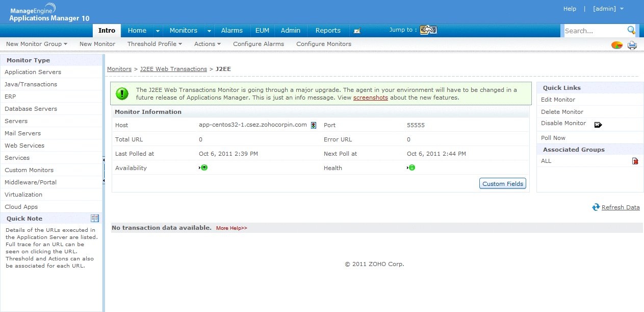Viewport: 644px width, 312px height.
Task: Click the green Availability status icon
Action: pos(204,167)
